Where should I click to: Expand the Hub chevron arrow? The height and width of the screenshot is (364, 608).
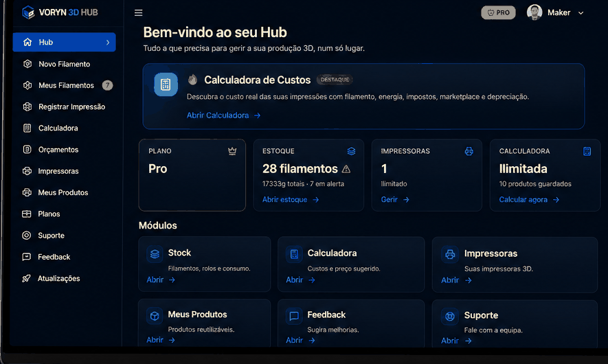(108, 43)
